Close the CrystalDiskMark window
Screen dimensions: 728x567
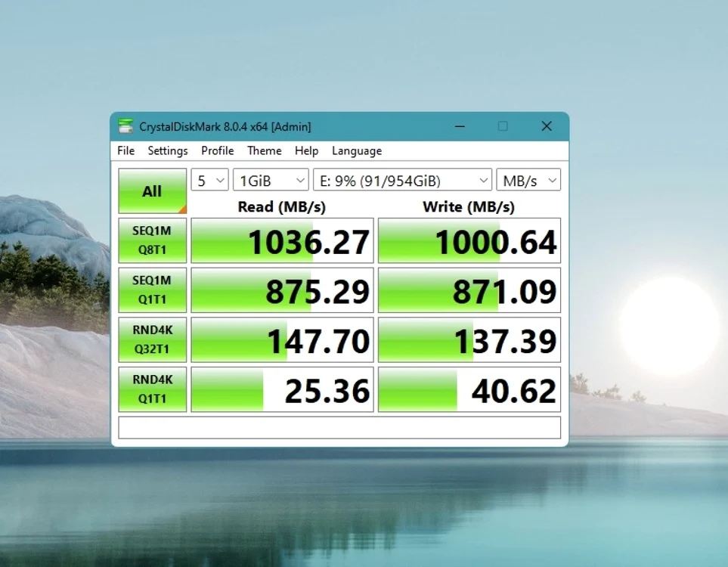click(x=547, y=126)
